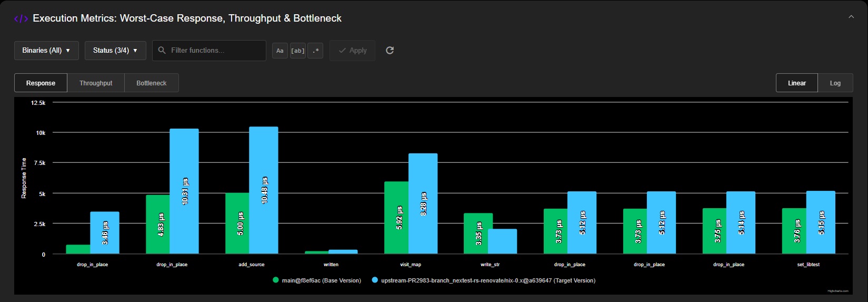Viewport: 868px width, 302px height.
Task: Switch to the Throughput tab
Action: click(x=96, y=83)
